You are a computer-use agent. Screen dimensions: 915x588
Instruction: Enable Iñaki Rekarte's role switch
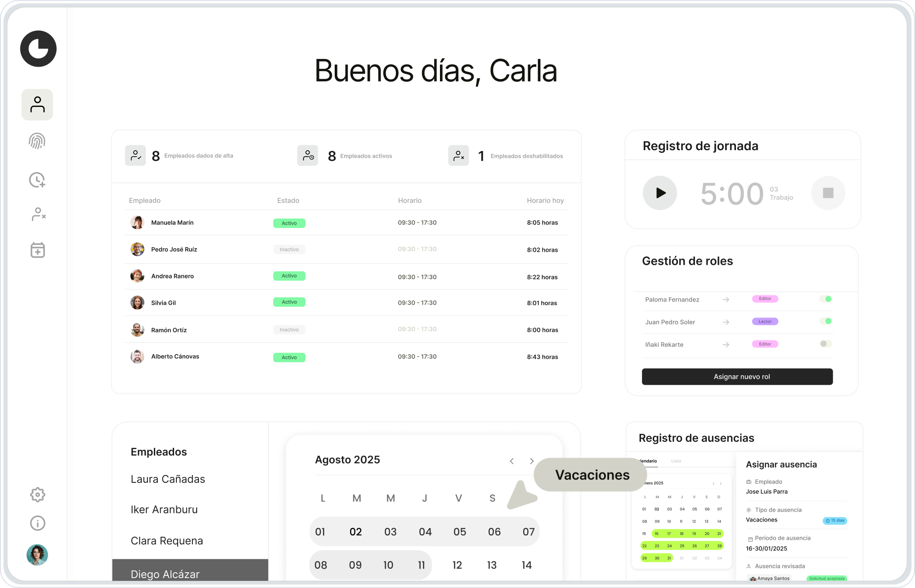tap(826, 344)
